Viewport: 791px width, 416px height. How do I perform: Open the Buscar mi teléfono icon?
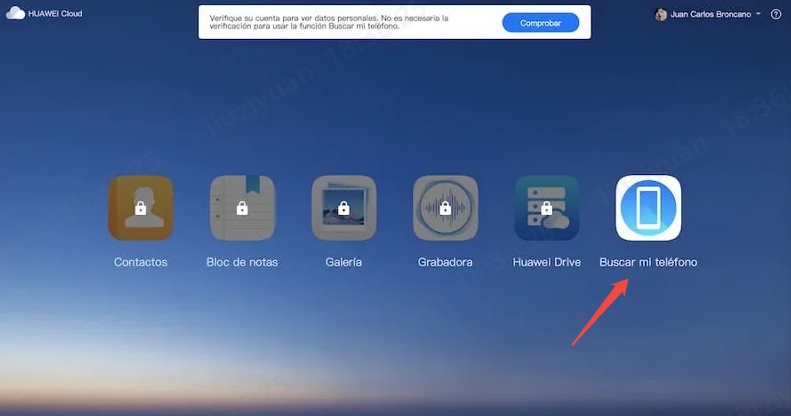point(648,208)
